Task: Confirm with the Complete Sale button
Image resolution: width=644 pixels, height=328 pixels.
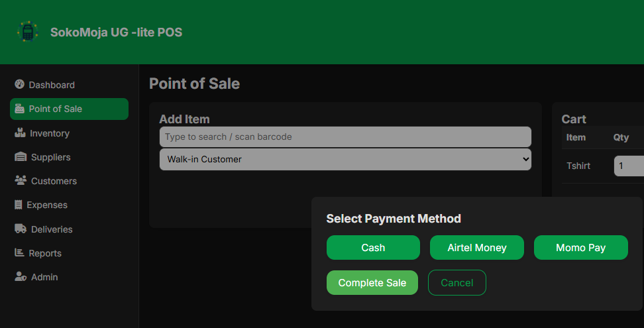Action: click(x=372, y=283)
